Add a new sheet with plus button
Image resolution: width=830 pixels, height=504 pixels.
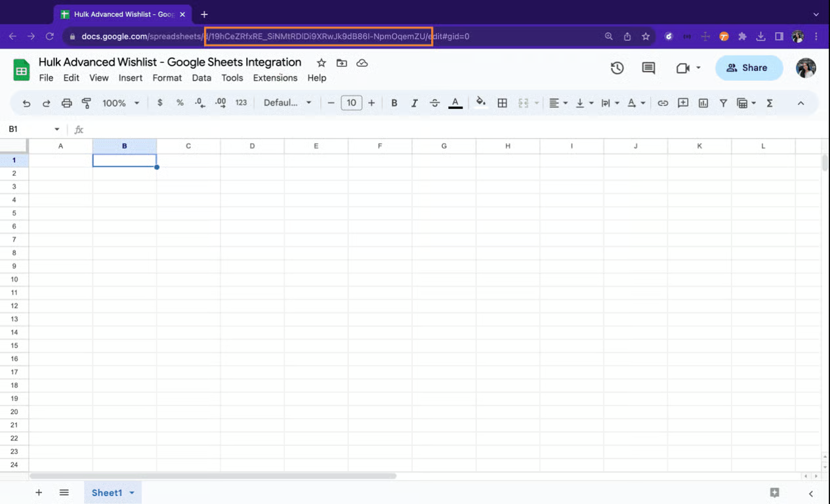(39, 493)
